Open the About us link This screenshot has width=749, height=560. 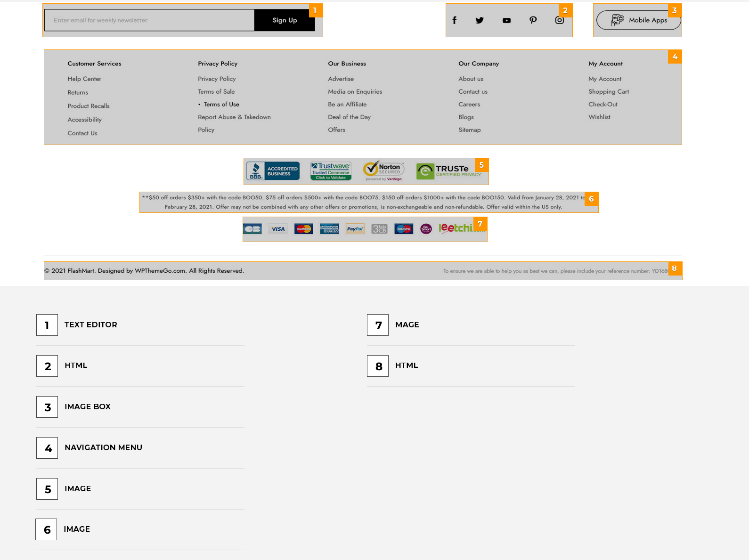(x=471, y=79)
